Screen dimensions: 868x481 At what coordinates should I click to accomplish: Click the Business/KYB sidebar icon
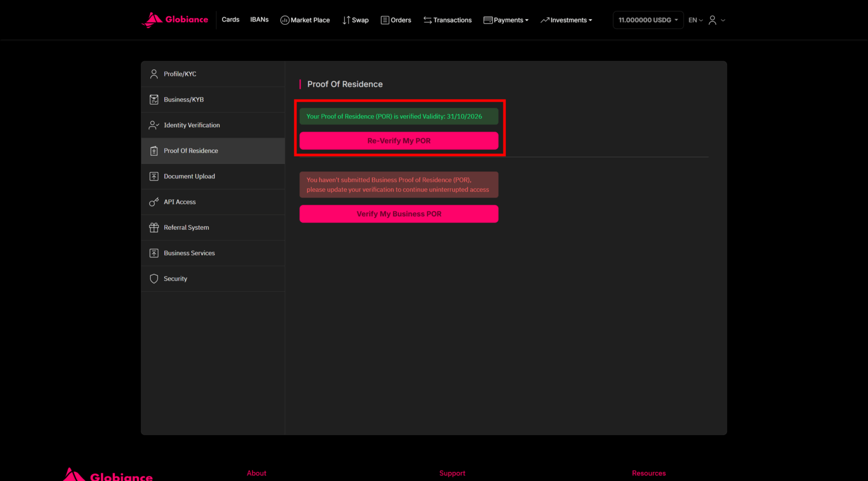tap(154, 100)
